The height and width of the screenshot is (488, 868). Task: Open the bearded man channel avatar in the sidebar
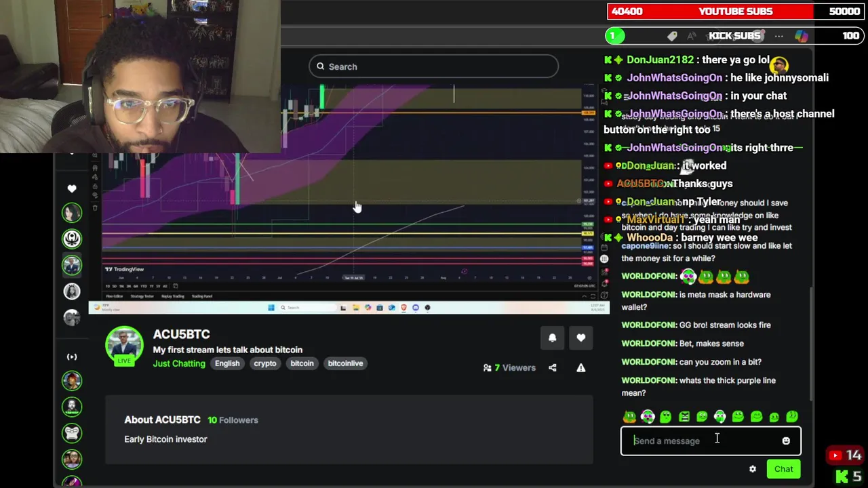pos(72,407)
